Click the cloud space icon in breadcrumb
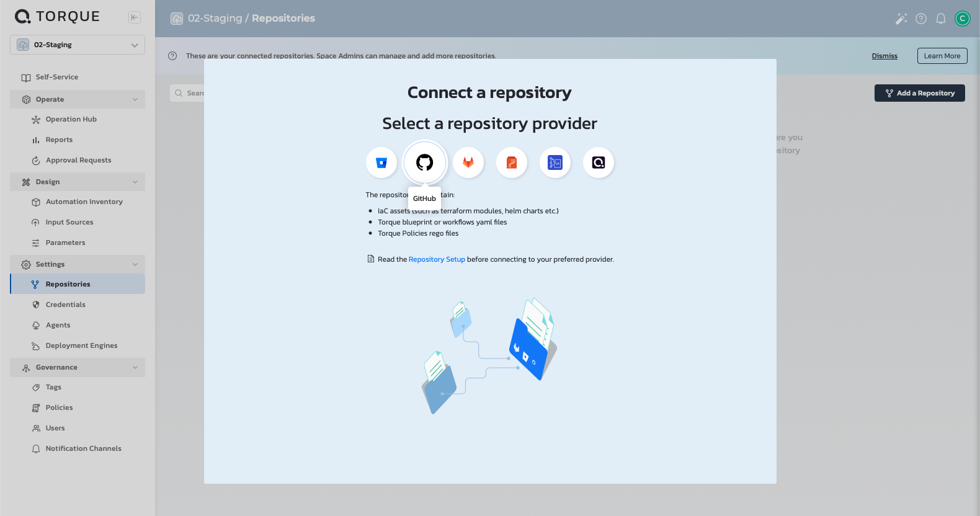This screenshot has width=980, height=516. (x=177, y=19)
